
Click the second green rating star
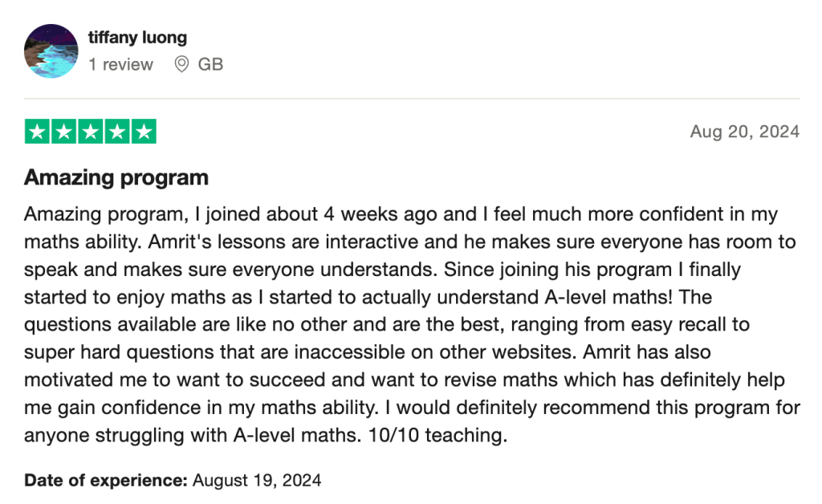[x=64, y=132]
